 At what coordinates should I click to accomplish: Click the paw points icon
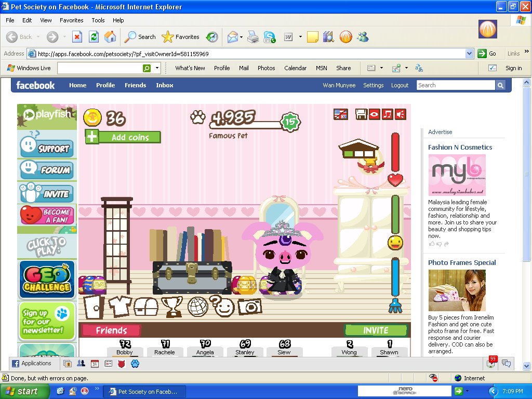pyautogui.click(x=198, y=117)
